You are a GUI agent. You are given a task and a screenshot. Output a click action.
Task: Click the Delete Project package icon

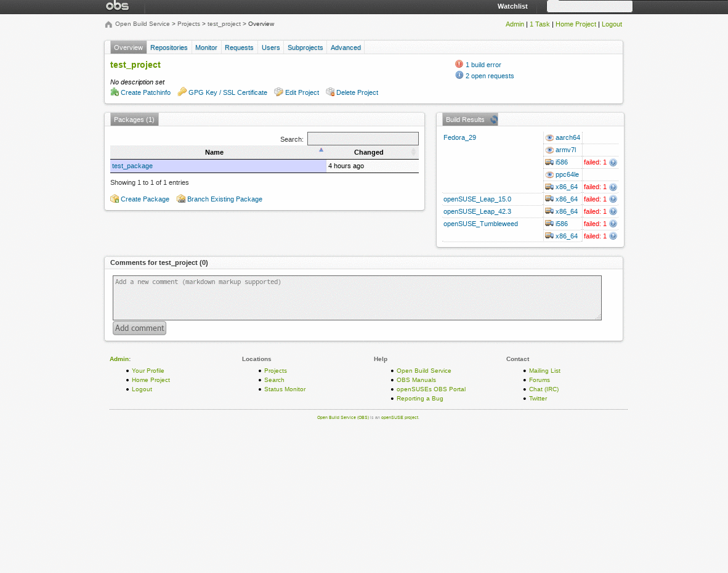pyautogui.click(x=330, y=92)
